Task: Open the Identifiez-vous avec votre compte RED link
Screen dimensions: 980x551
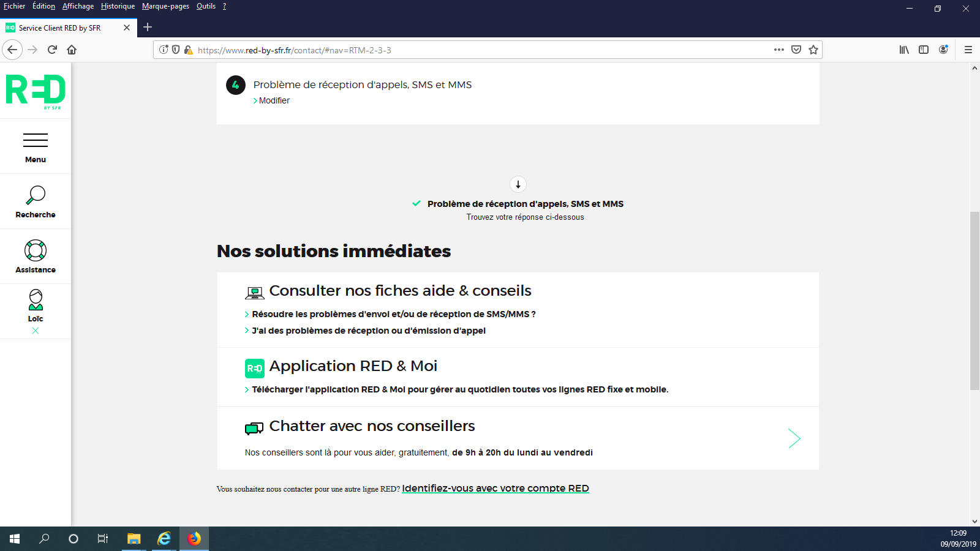Action: tap(495, 489)
